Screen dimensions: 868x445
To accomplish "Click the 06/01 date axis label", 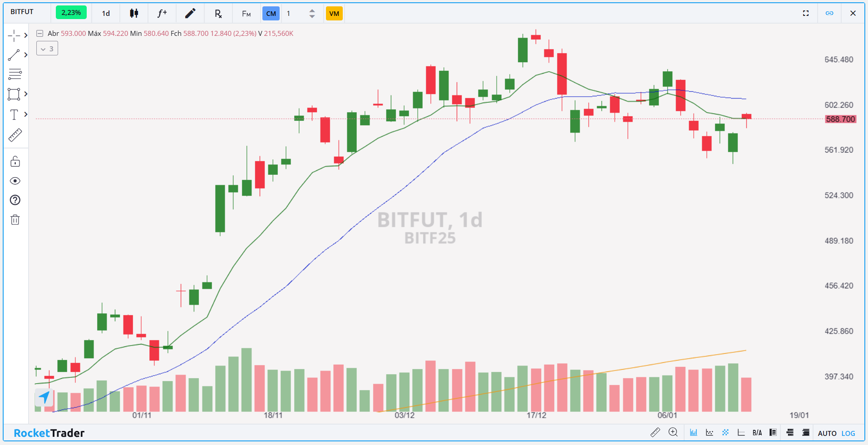I will (667, 415).
